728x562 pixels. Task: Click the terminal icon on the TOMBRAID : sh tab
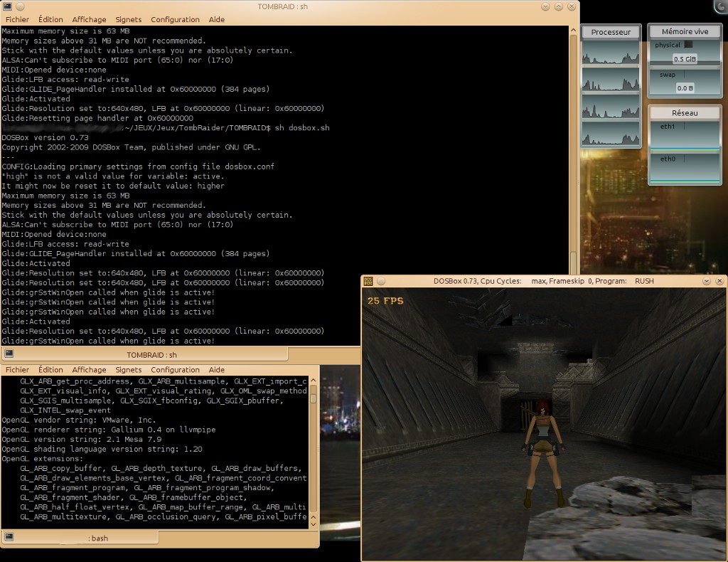point(9,354)
